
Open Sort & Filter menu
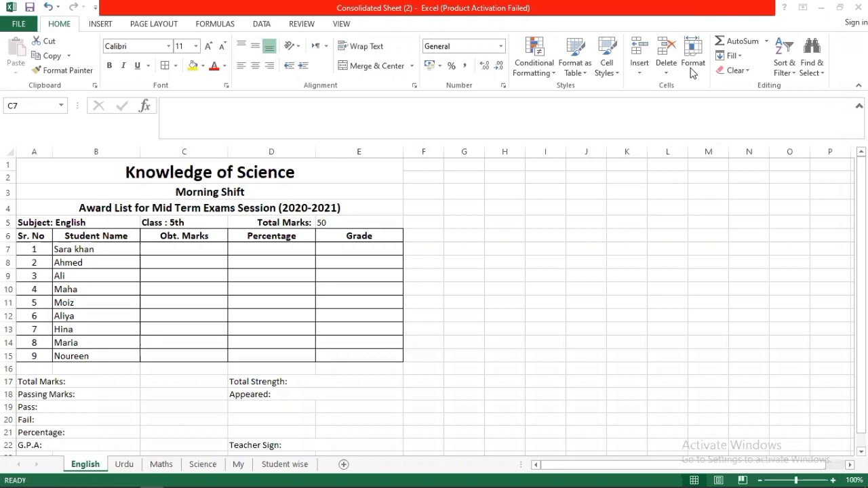785,58
